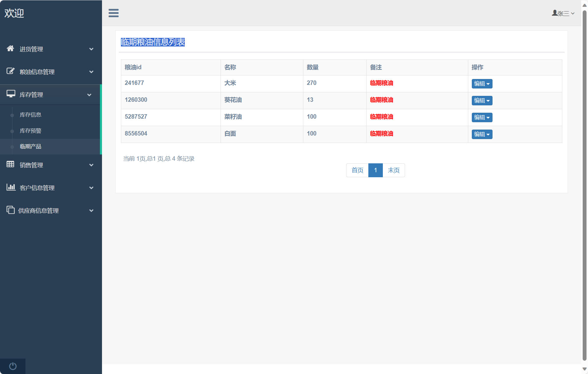This screenshot has width=588, height=374.
Task: Go to 首页 pagination link
Action: click(357, 170)
